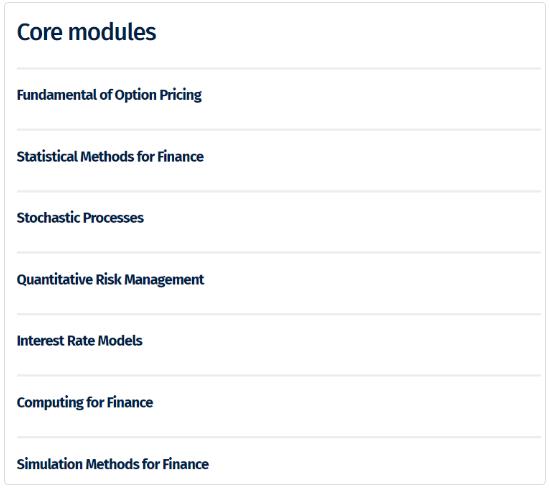Click the Core modules heading

86,32
